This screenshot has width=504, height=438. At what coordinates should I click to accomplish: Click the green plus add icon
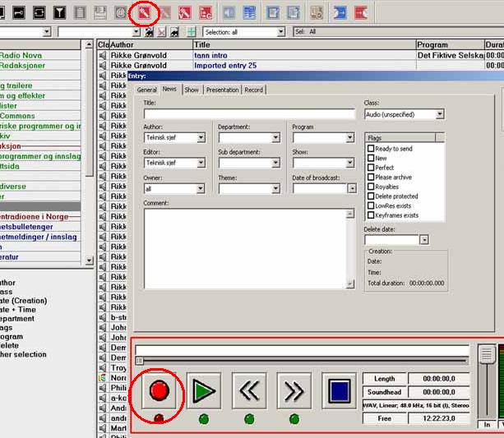tap(192, 32)
